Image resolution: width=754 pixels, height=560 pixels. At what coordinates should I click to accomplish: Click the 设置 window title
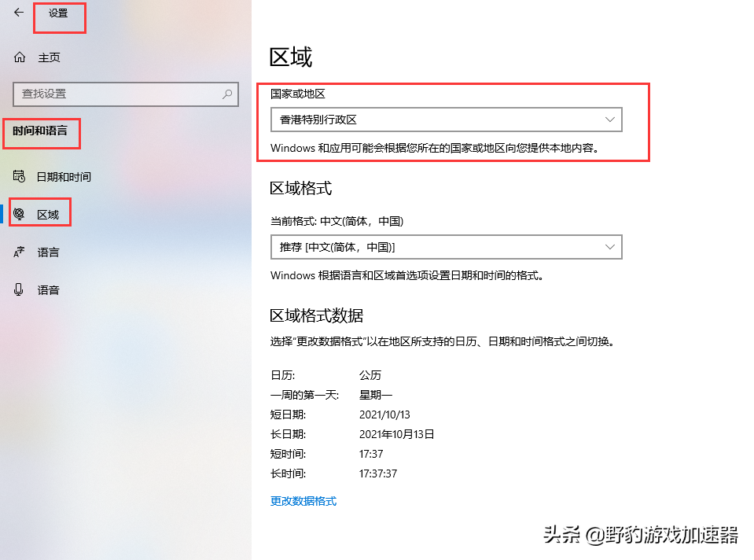(58, 13)
